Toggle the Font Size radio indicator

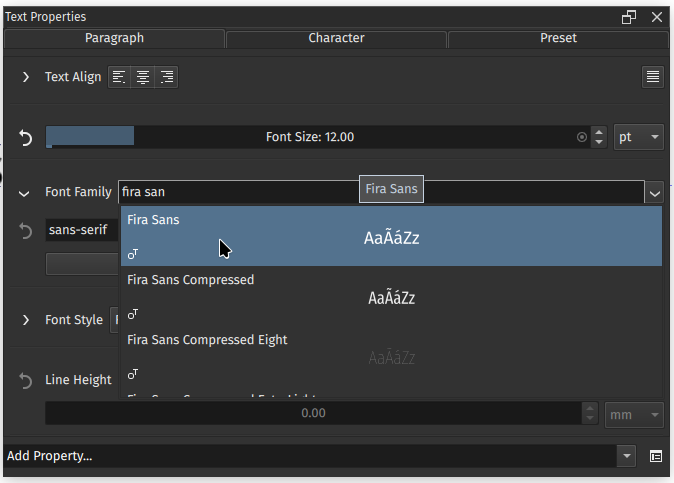click(582, 137)
